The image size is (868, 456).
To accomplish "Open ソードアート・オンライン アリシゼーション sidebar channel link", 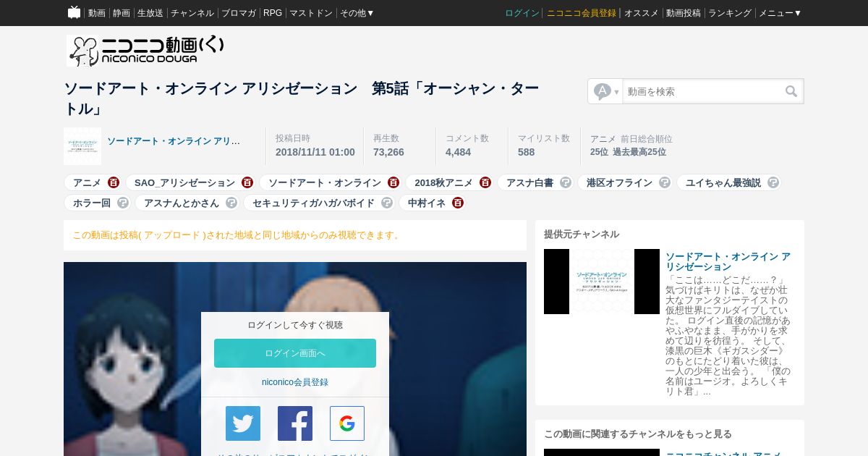I will pos(728,261).
